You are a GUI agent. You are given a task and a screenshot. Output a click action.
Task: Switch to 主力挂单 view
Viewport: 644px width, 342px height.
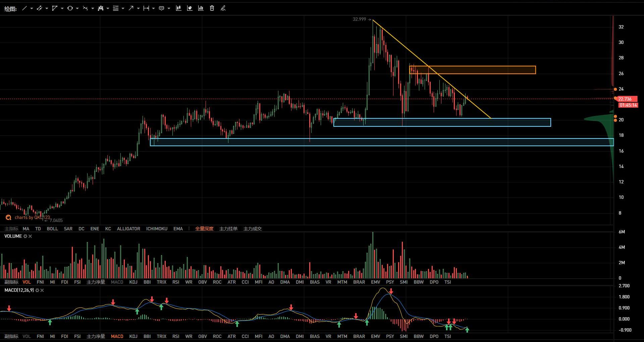(x=228, y=229)
